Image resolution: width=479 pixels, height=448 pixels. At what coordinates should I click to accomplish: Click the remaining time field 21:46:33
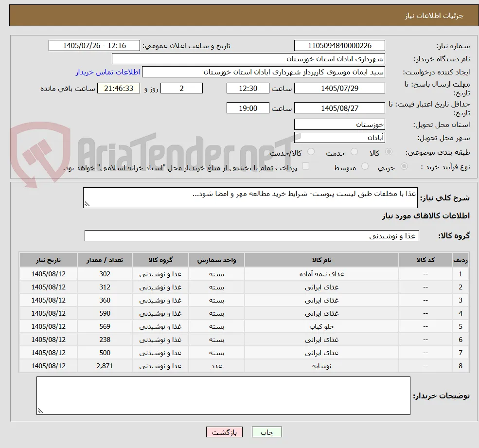pos(119,89)
